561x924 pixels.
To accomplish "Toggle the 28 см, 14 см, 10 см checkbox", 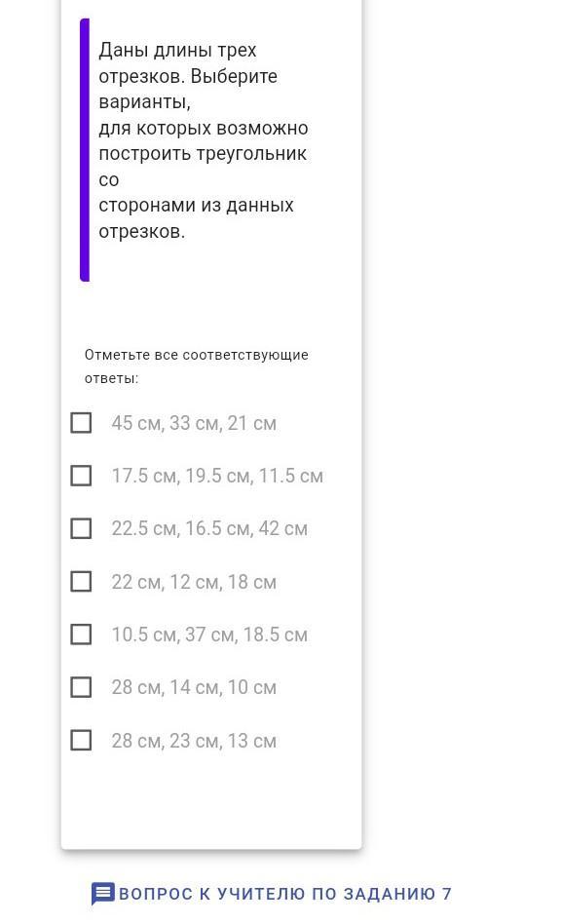I will 81,687.
